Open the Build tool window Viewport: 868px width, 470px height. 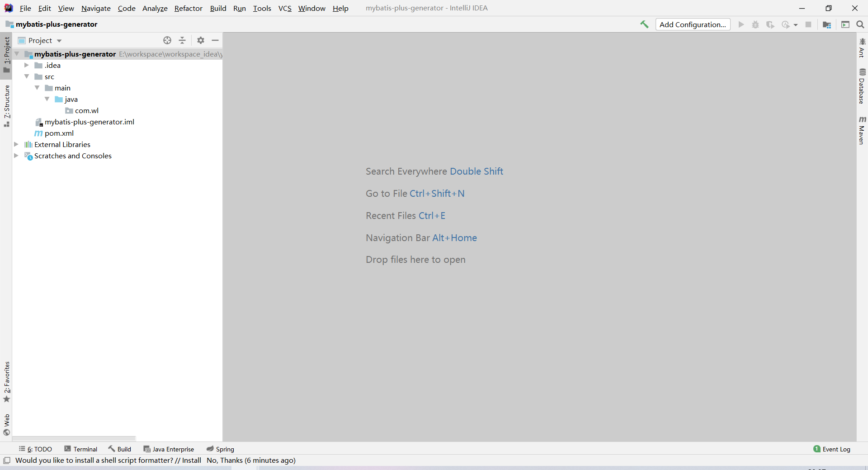(119, 449)
